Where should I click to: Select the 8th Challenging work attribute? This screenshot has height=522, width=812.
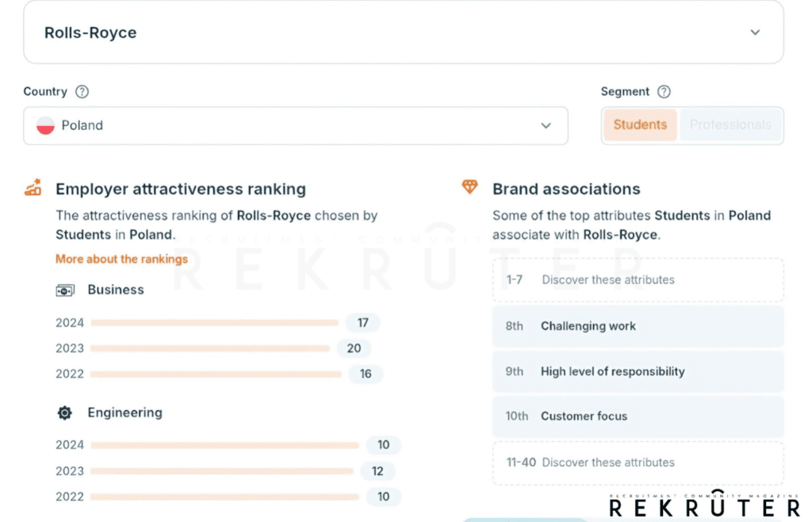[x=638, y=326]
